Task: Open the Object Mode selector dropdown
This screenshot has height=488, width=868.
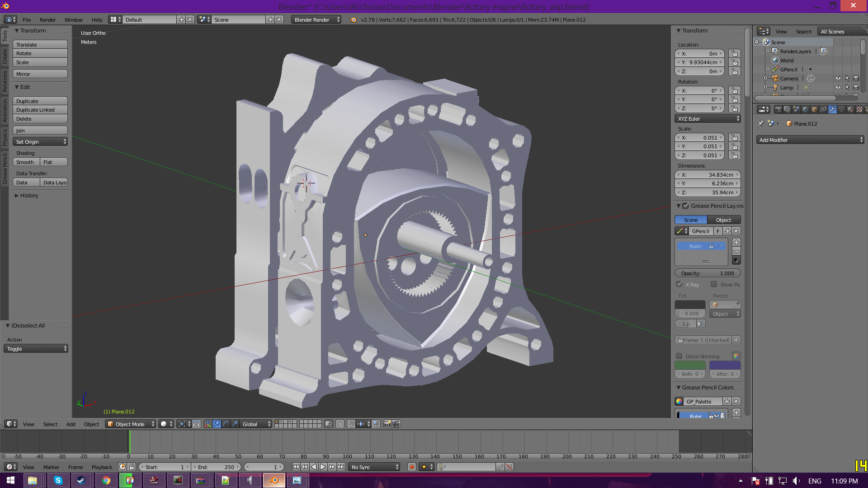Action: tap(130, 424)
